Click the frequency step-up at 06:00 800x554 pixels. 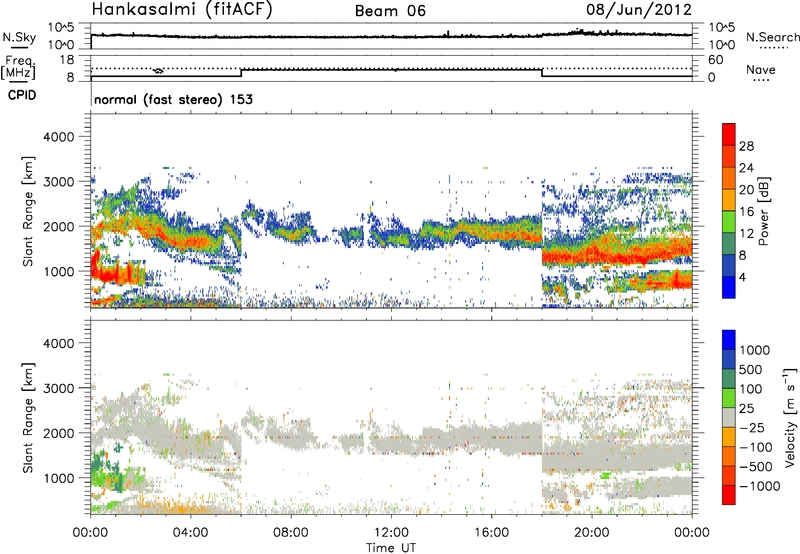[241, 73]
